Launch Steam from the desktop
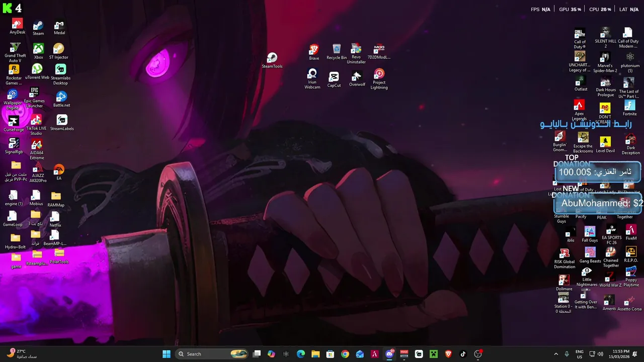Viewport: 644px width, 362px height. [38, 29]
